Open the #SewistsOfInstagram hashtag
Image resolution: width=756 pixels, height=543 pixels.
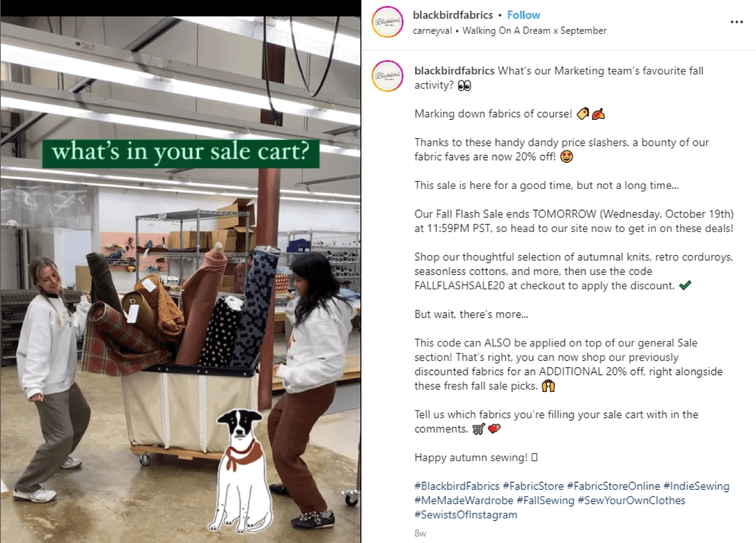click(x=466, y=515)
